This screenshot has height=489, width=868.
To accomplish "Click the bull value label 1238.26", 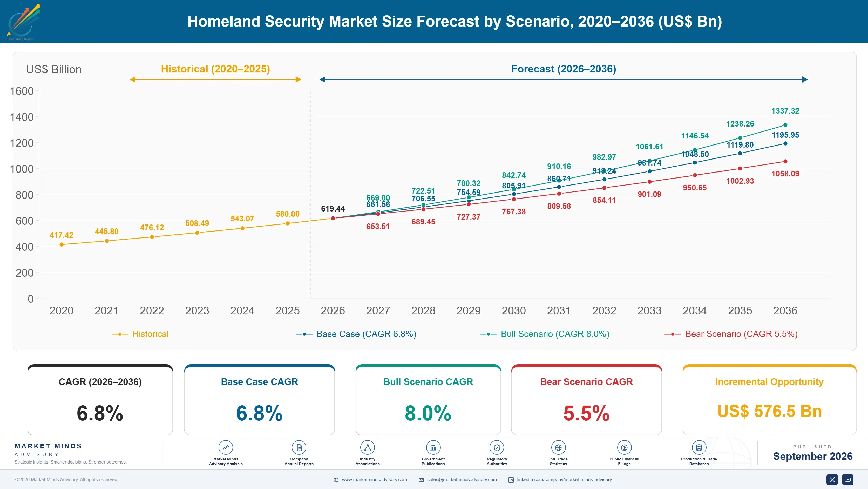I will click(x=740, y=124).
